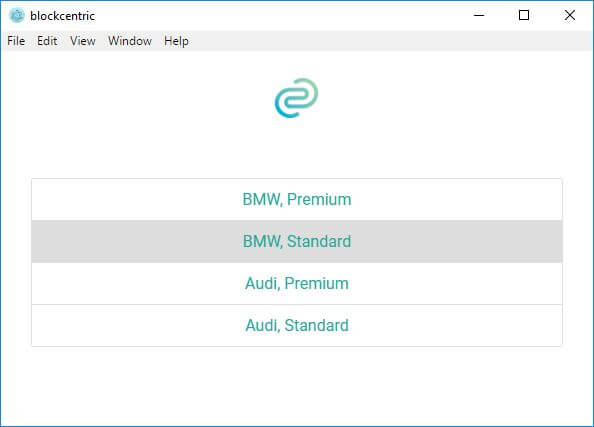Minimize the blockcentric window

click(x=479, y=16)
